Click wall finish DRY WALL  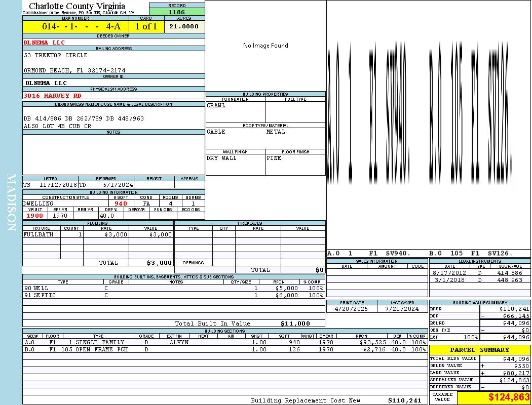click(x=221, y=158)
